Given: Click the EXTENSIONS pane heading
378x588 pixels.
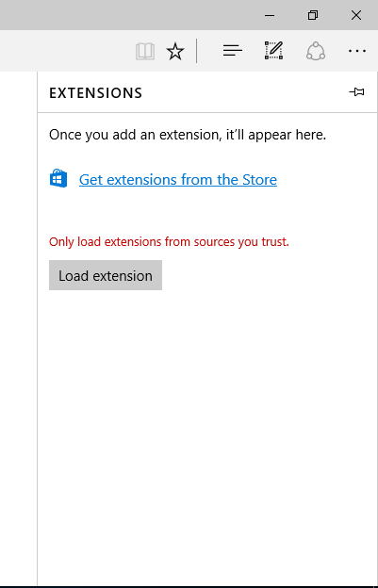Looking at the screenshot, I should [x=95, y=93].
